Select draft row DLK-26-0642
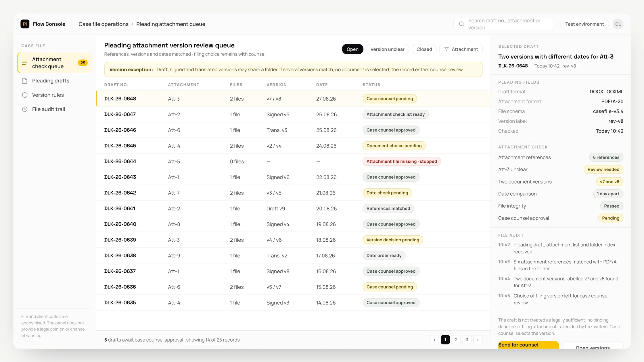 tap(293, 193)
